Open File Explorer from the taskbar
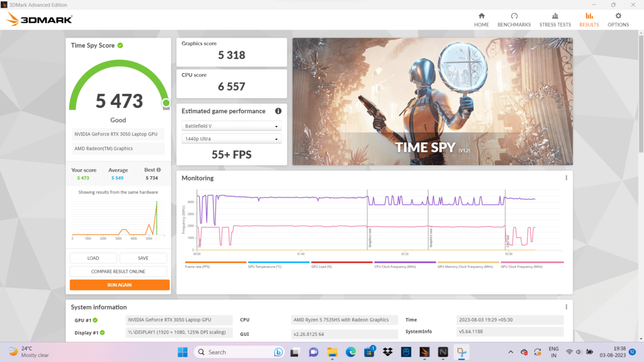This screenshot has width=644, height=362. [332, 352]
